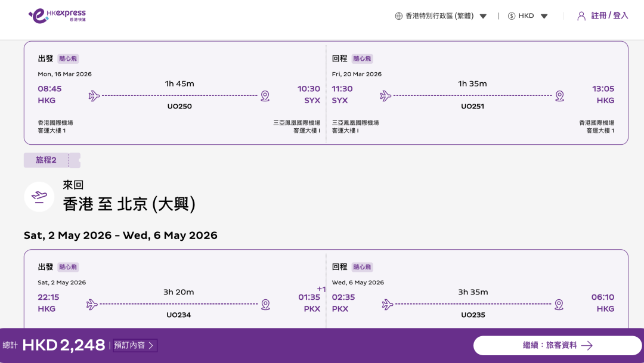Click the airplane icon on flight UO234

point(92,304)
